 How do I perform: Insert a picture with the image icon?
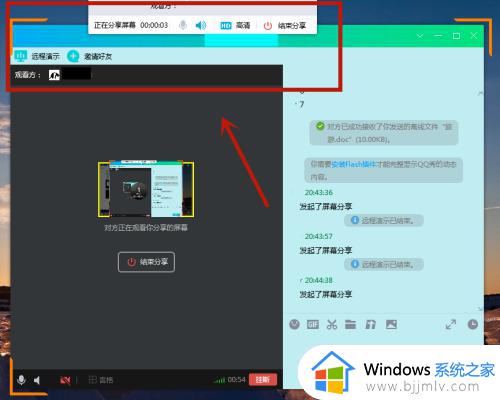tap(391, 324)
